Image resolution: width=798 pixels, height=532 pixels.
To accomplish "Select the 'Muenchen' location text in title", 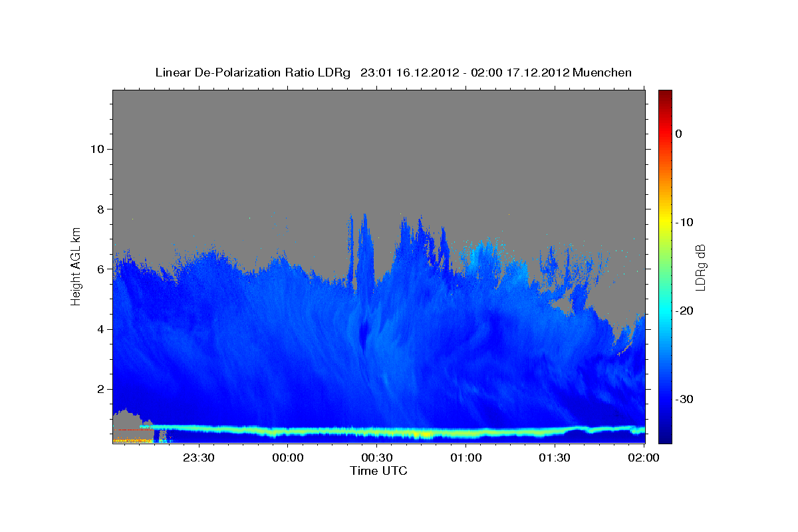I will pos(602,72).
